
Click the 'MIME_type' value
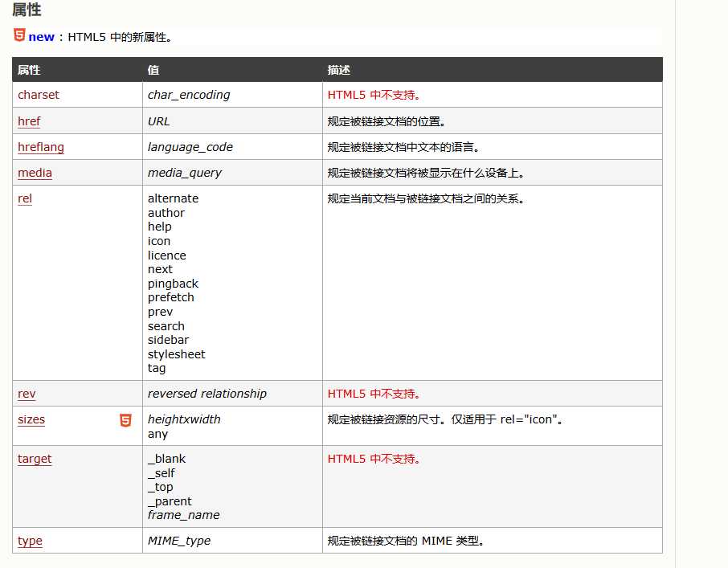178,541
